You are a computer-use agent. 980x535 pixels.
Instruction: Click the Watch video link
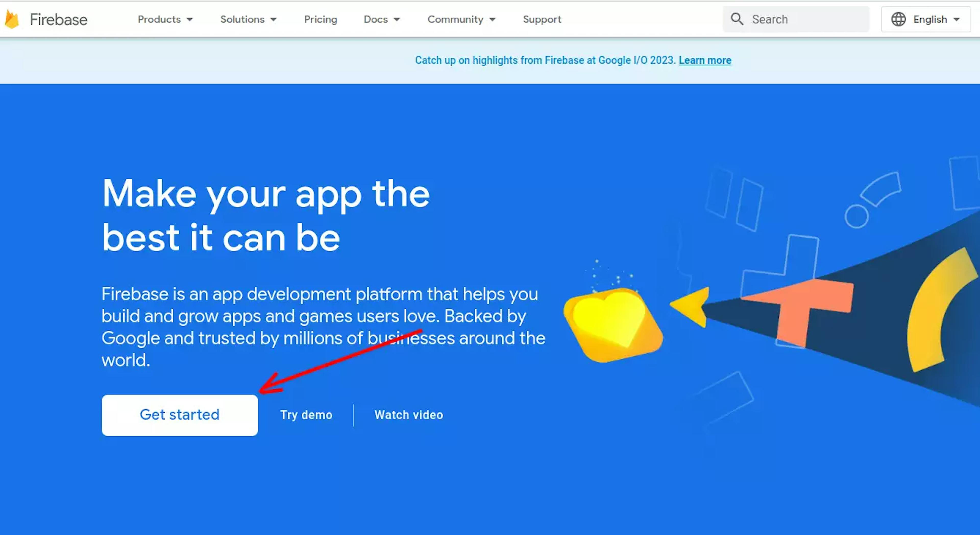pyautogui.click(x=409, y=415)
